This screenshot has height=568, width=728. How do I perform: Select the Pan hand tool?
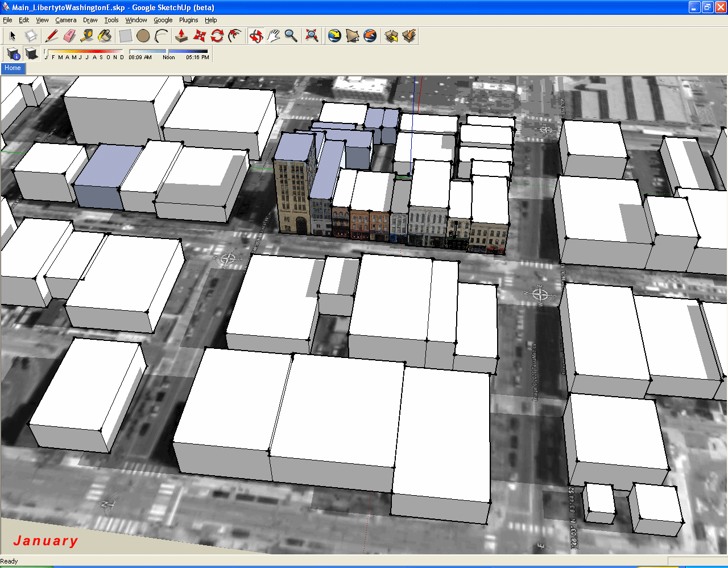pyautogui.click(x=274, y=36)
